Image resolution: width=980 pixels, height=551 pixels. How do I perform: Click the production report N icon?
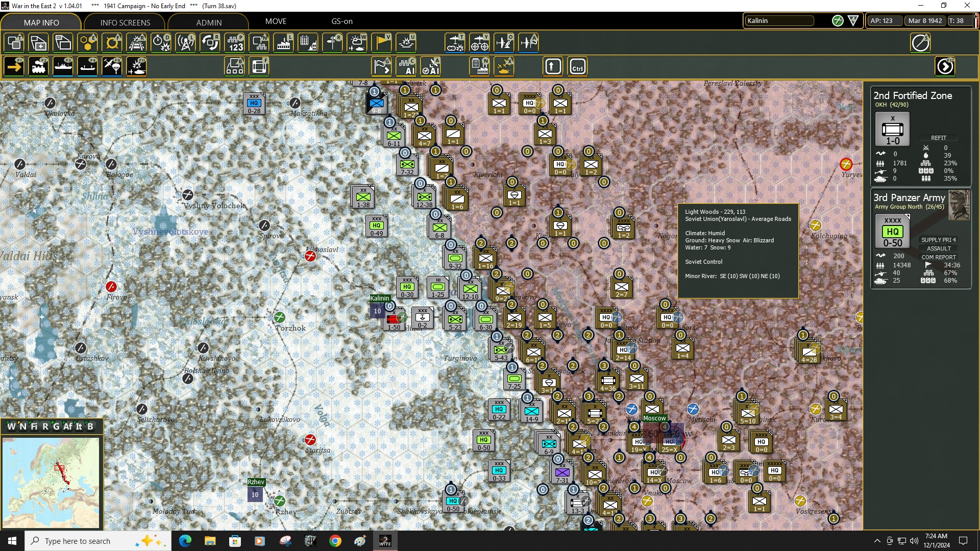pyautogui.click(x=479, y=67)
